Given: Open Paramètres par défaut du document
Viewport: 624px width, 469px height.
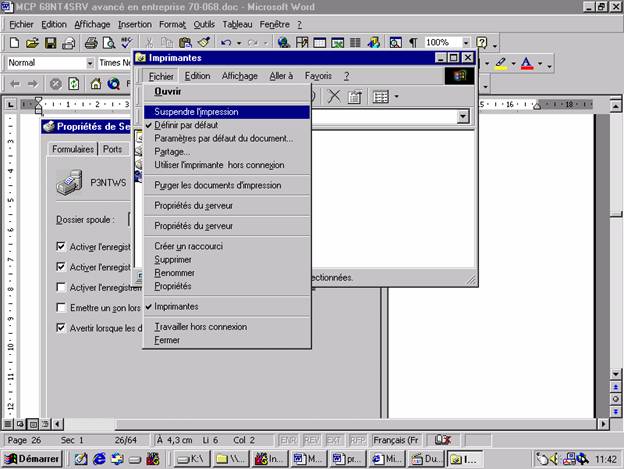Looking at the screenshot, I should pos(227,138).
